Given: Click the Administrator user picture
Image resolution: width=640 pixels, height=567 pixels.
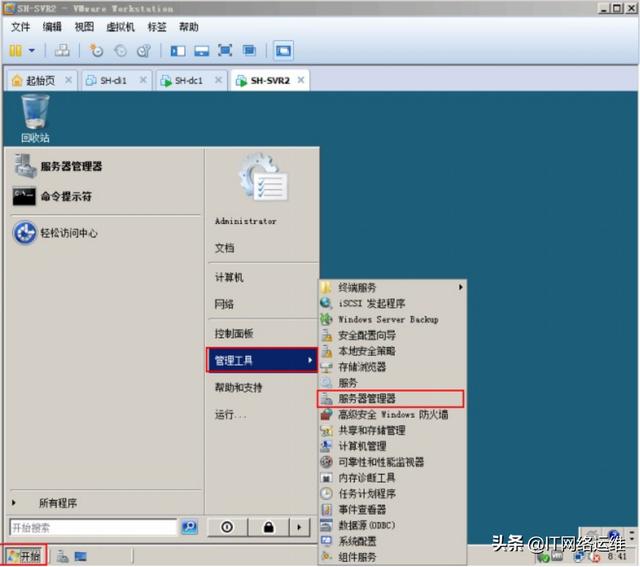Looking at the screenshot, I should click(x=262, y=179).
